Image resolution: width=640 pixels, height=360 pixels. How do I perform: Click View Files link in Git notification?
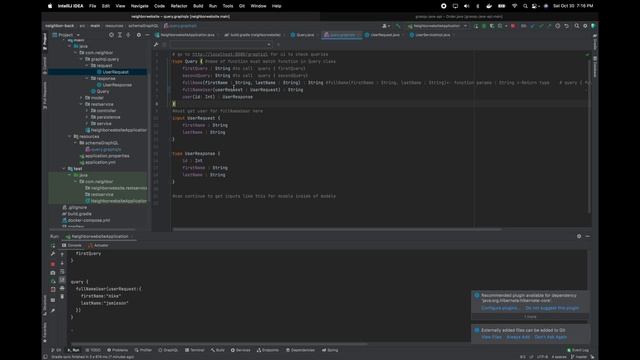click(491, 337)
